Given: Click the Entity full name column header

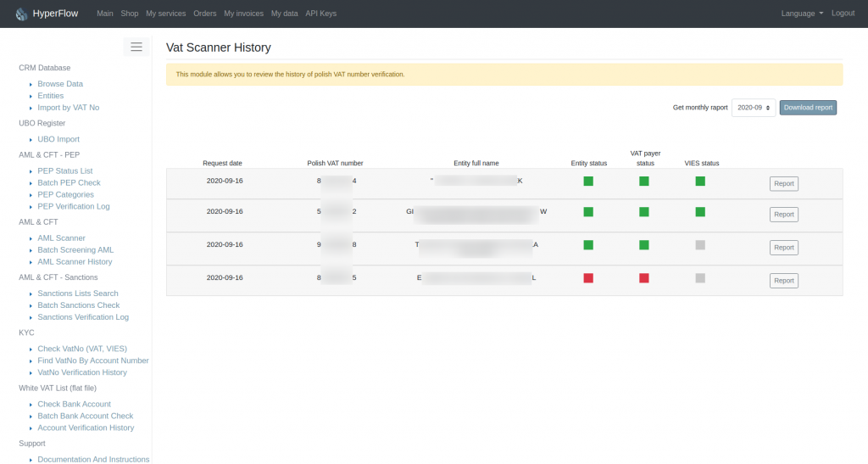Looking at the screenshot, I should [476, 164].
